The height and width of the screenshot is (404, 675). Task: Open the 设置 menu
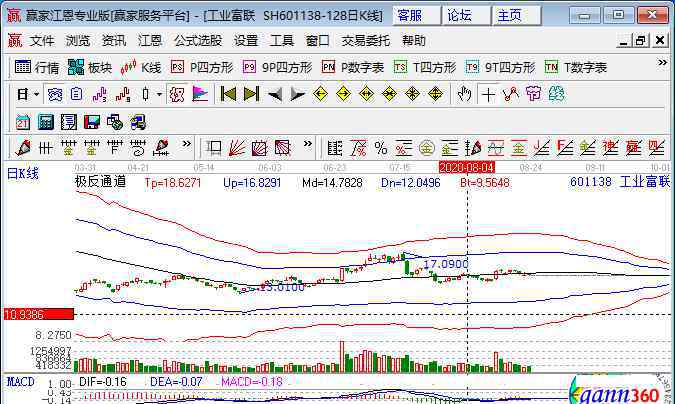[246, 41]
